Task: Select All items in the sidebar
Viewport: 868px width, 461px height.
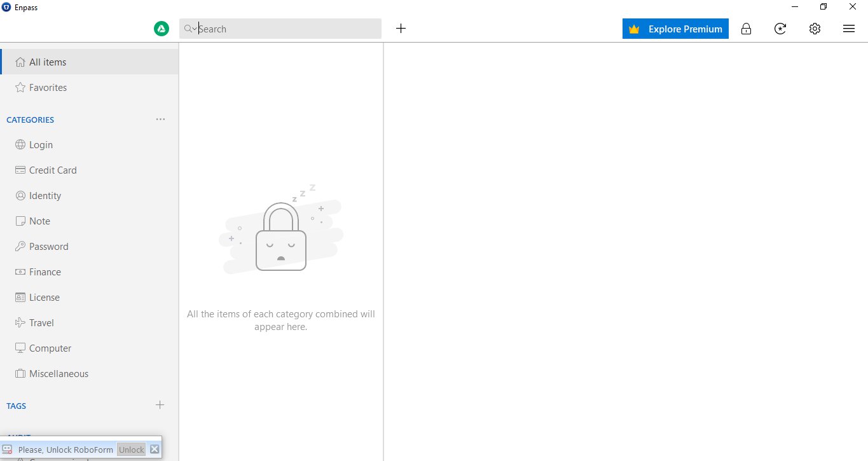Action: [48, 62]
